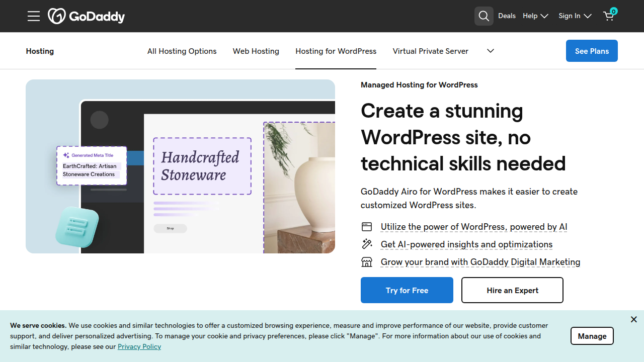
Task: Click the Hosting section label
Action: tap(40, 51)
